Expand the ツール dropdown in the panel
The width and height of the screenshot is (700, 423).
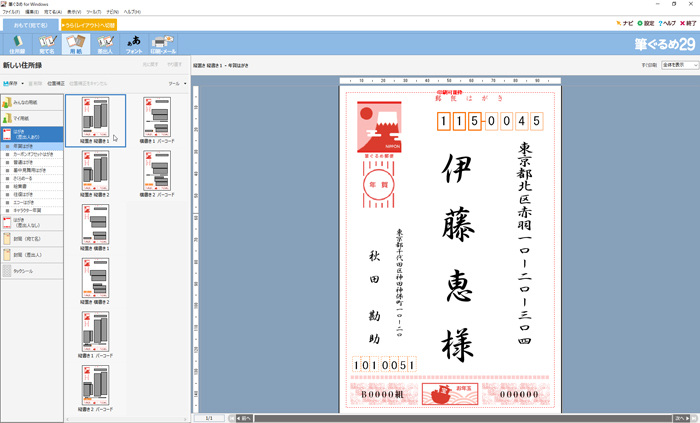[177, 84]
